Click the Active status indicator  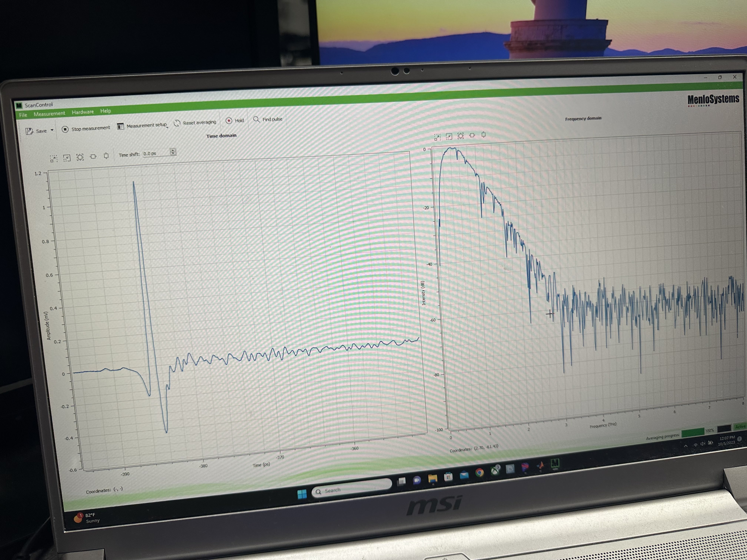coord(740,426)
